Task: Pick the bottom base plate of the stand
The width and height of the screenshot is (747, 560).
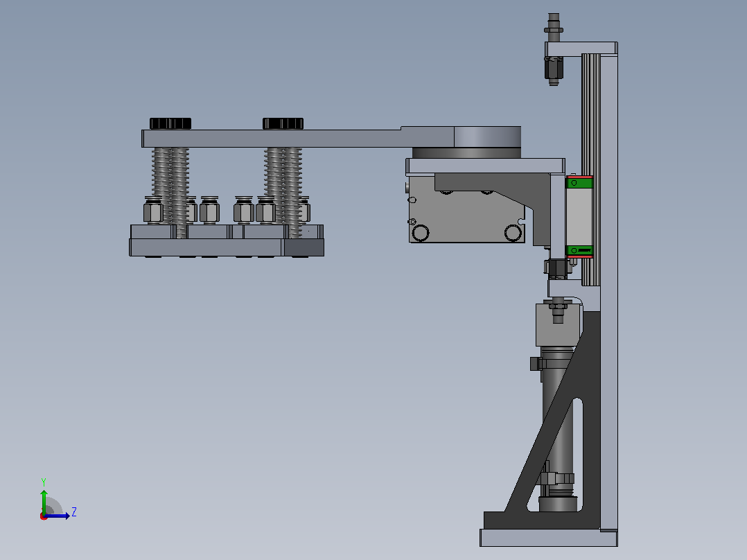Action: click(x=548, y=538)
